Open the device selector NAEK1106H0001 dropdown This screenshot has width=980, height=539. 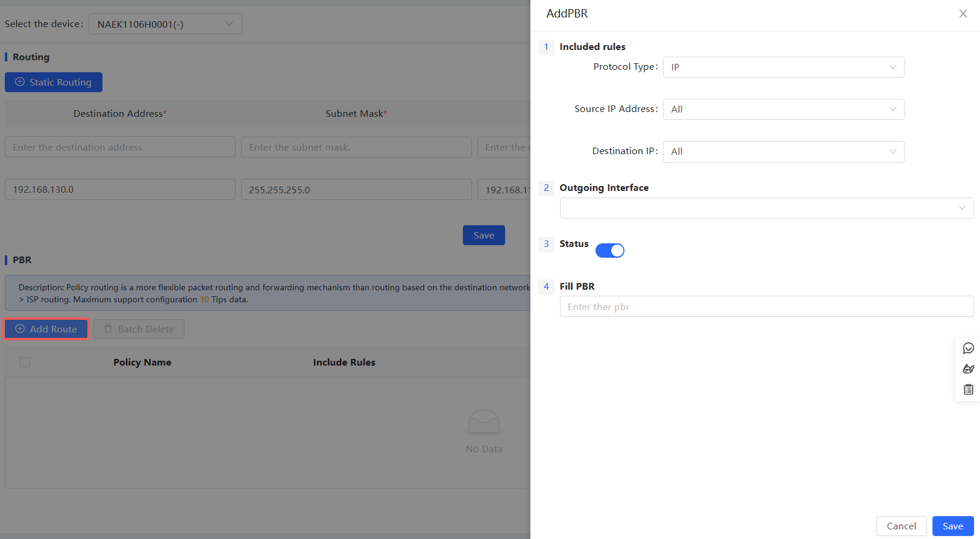click(x=165, y=24)
